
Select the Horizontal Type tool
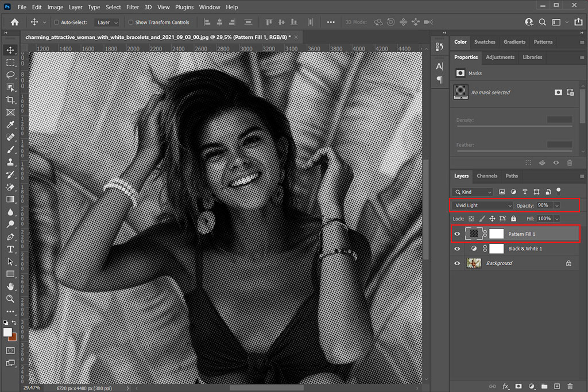click(x=10, y=249)
